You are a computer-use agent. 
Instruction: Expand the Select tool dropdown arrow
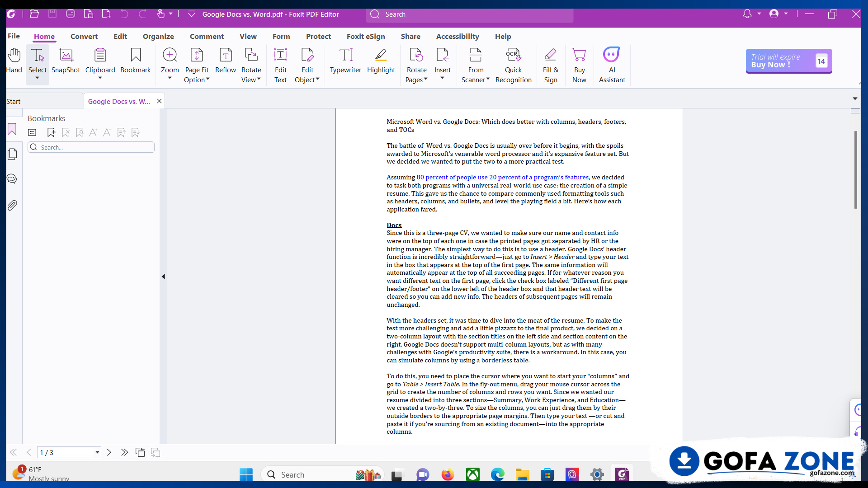click(x=38, y=79)
